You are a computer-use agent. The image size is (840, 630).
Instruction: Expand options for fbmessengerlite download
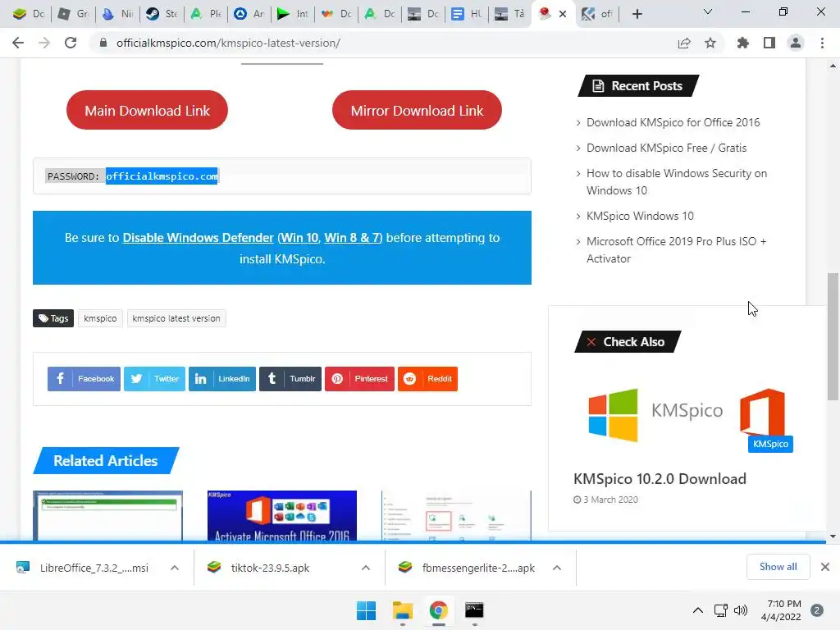click(x=557, y=568)
